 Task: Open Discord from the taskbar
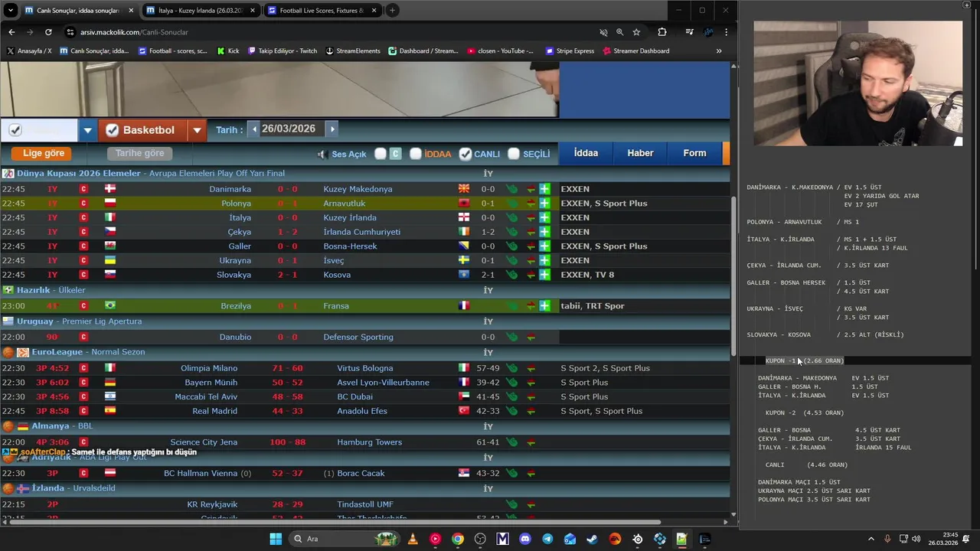(x=525, y=539)
